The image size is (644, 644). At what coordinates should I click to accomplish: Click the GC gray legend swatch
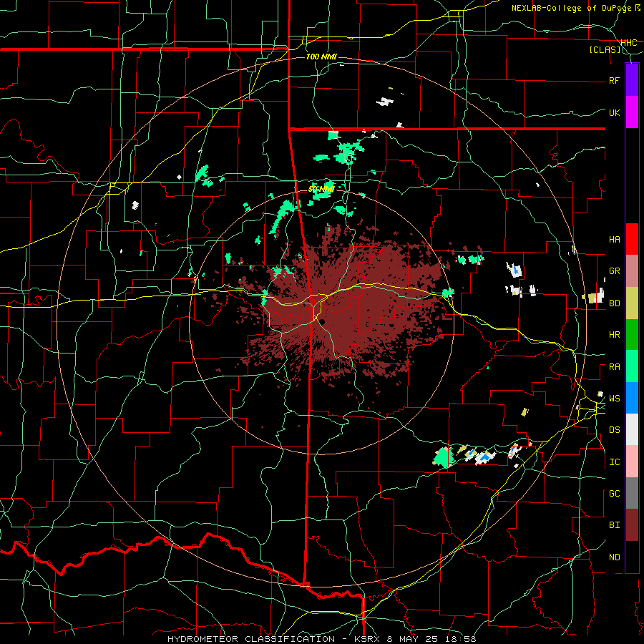click(632, 493)
